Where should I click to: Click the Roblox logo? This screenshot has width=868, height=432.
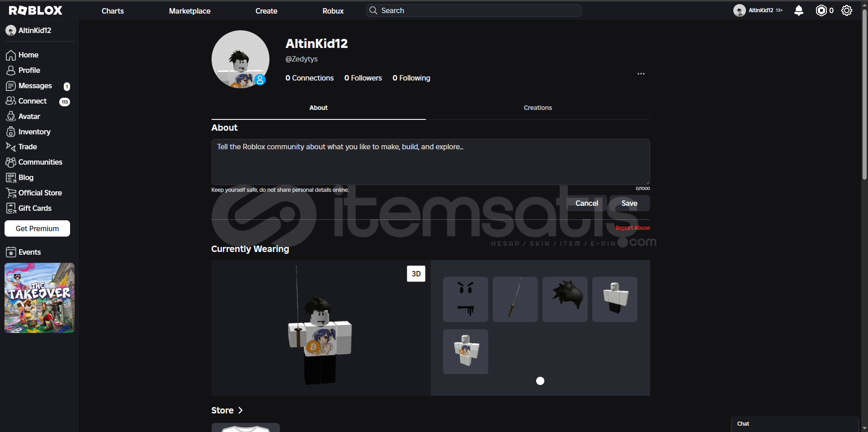[36, 10]
